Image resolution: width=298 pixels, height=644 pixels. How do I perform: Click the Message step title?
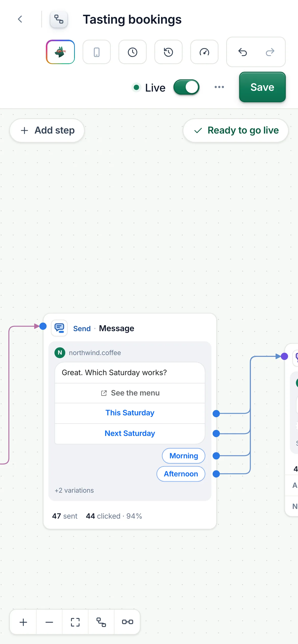[116, 328]
